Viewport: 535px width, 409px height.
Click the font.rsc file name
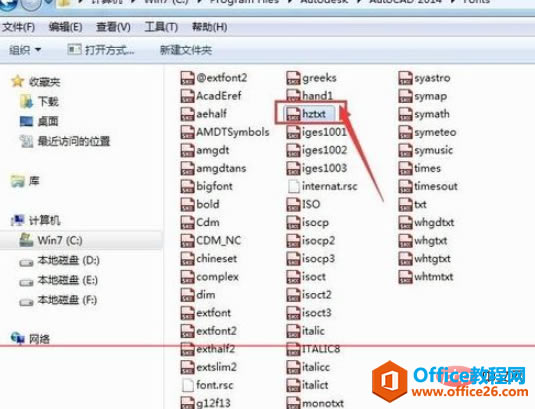(x=215, y=385)
